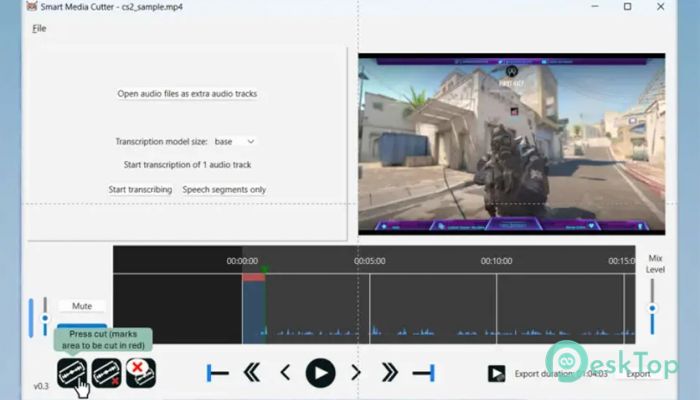
Task: Click the second cut-removal tool icon
Action: [x=106, y=373]
